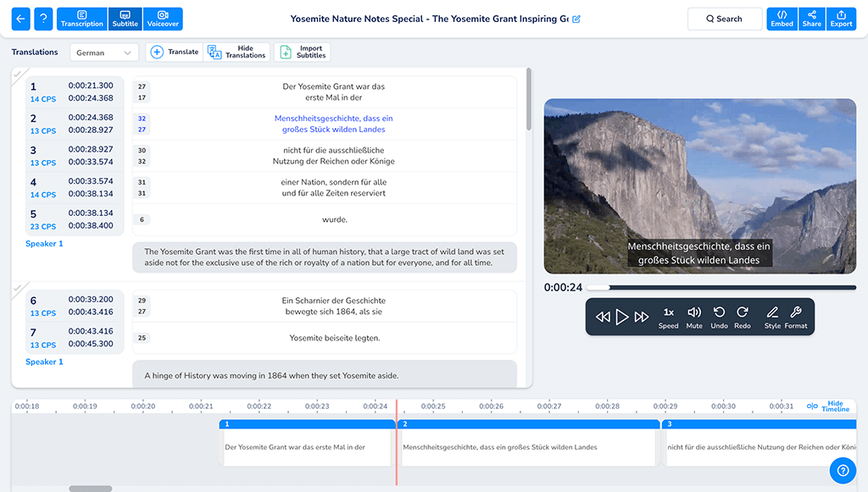Edit the project title pencil icon
Image resolution: width=868 pixels, height=492 pixels.
tap(576, 19)
